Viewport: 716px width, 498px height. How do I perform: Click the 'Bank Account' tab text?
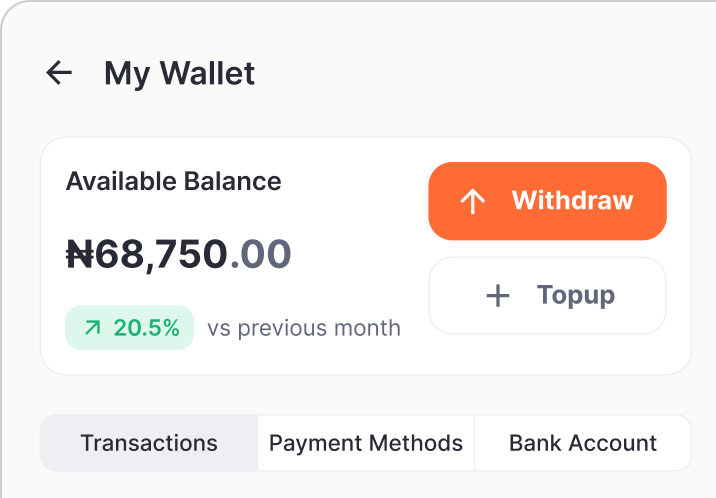[x=583, y=443]
